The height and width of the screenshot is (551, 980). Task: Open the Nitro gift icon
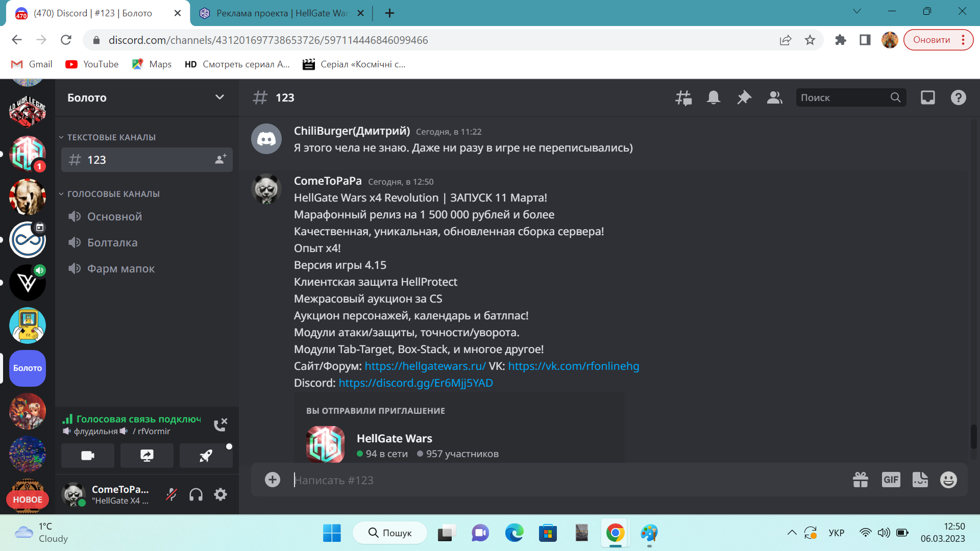(x=861, y=480)
